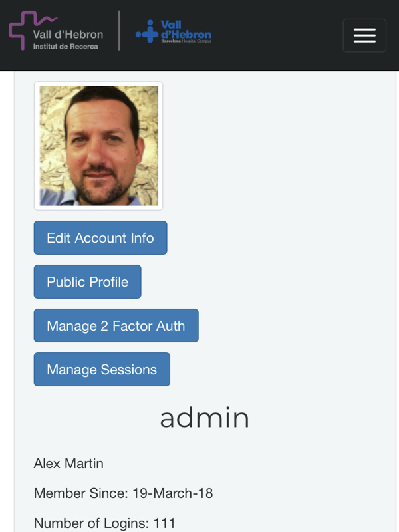This screenshot has height=532, width=399.
Task: Click the Vall d'Hebron Institut de Recerca logo
Action: [56, 31]
